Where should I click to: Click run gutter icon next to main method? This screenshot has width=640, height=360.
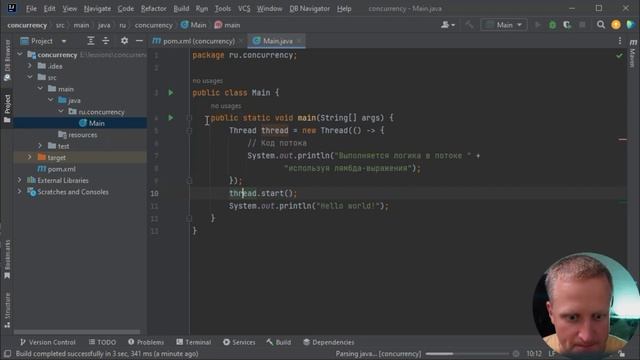[x=171, y=118]
